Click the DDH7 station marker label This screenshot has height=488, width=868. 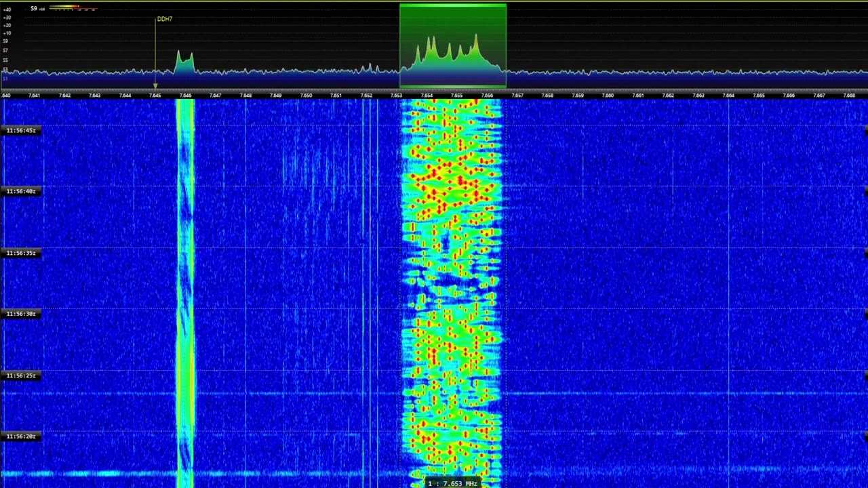164,19
